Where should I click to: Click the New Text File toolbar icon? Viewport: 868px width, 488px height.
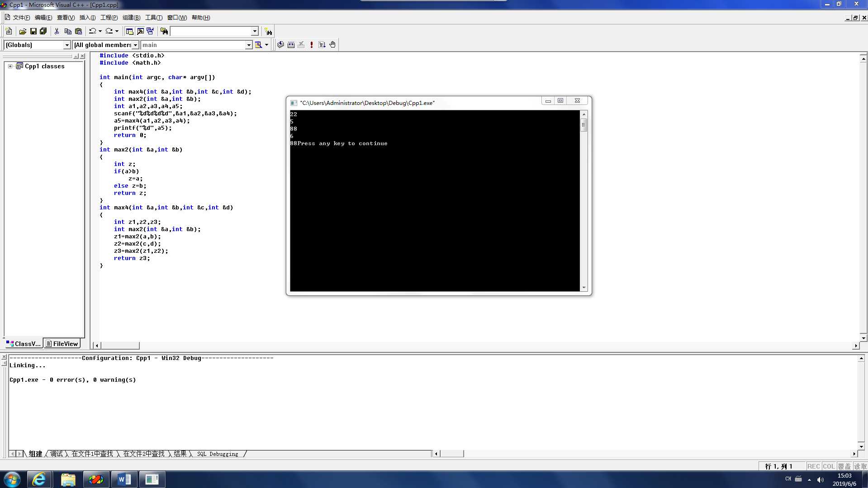pyautogui.click(x=9, y=31)
